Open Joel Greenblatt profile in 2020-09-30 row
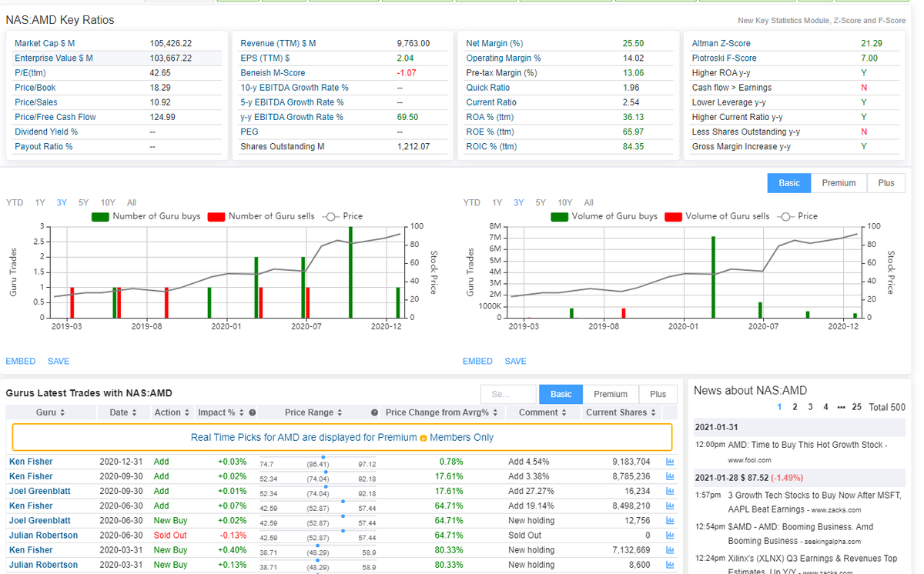 point(39,491)
